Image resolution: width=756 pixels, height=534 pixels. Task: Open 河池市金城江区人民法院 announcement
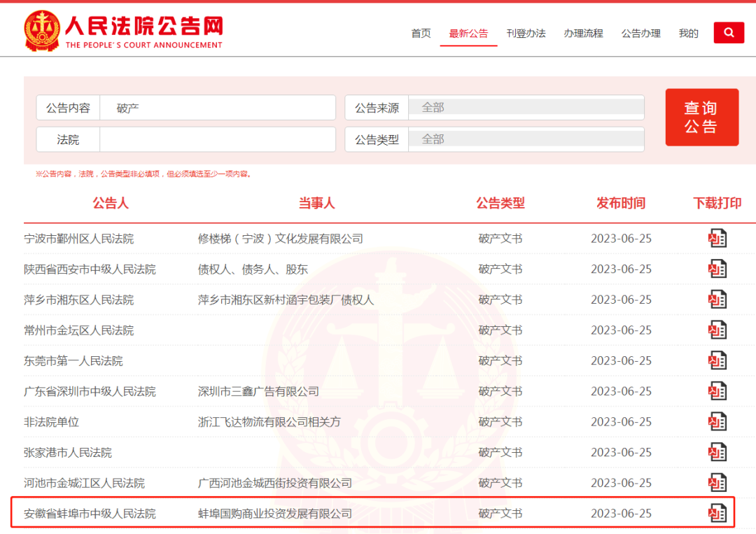85,483
